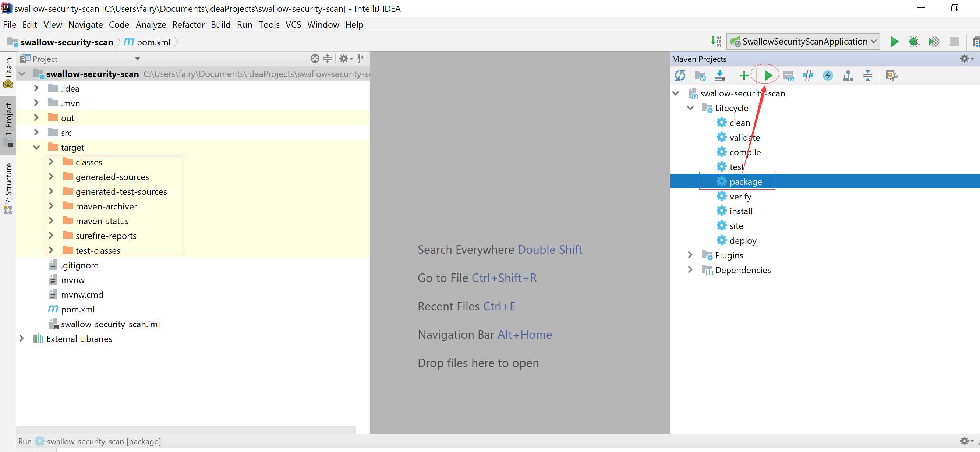980x452 pixels.
Task: Expand the out folder
Action: coord(36,117)
